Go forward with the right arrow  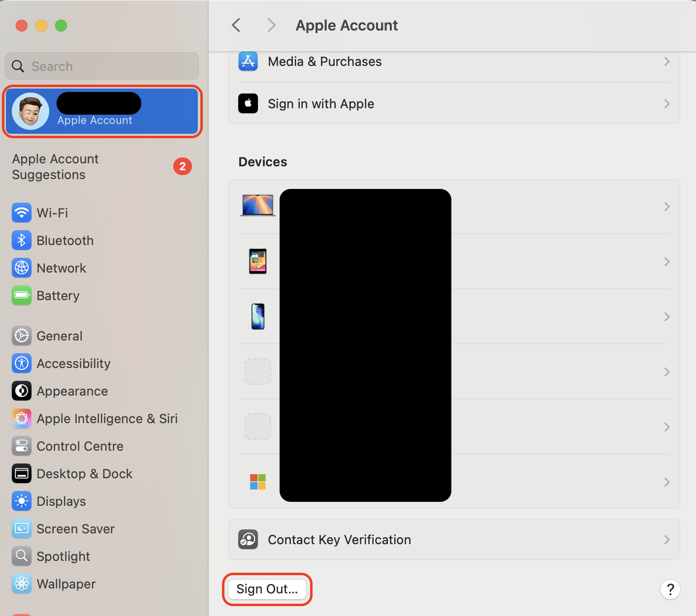pyautogui.click(x=271, y=25)
